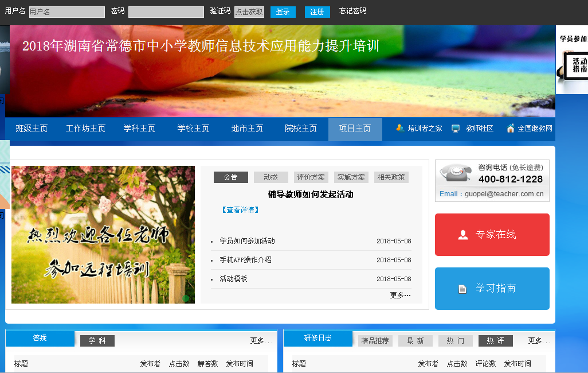Screen dimensions: 588x373
Task: Click the 教师社区 monitor icon
Action: pos(456,129)
